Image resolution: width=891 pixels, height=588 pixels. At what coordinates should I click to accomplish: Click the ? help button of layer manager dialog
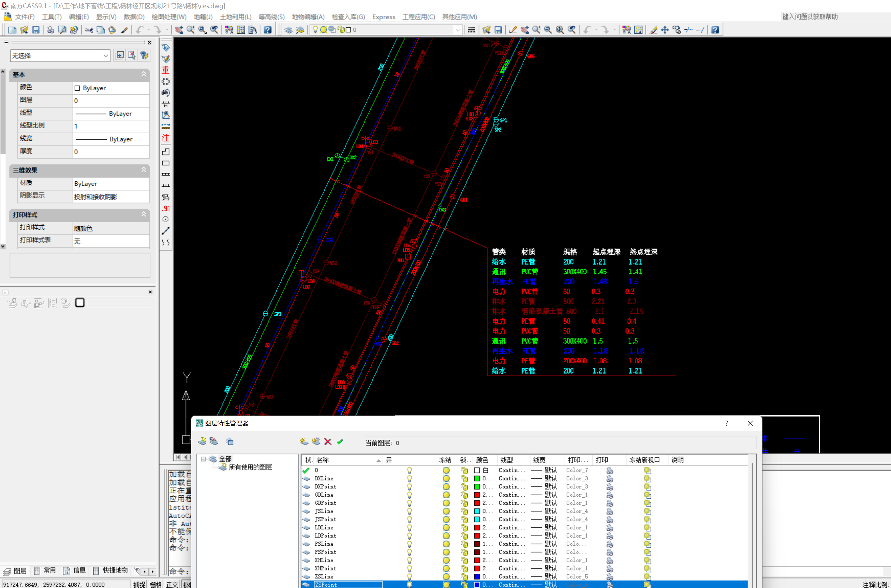(x=726, y=423)
